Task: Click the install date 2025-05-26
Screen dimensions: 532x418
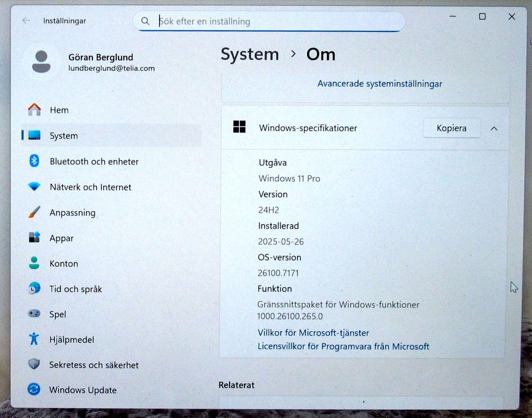Action: click(280, 242)
